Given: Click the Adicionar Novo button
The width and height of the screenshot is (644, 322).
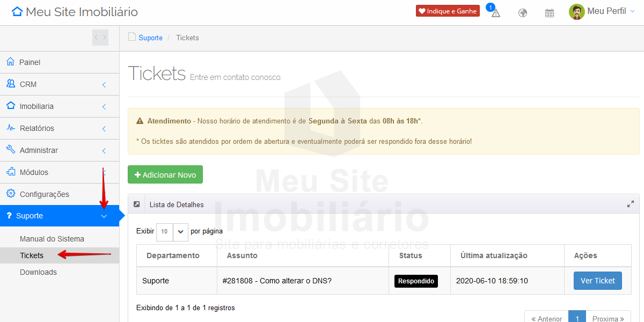Looking at the screenshot, I should [x=165, y=174].
